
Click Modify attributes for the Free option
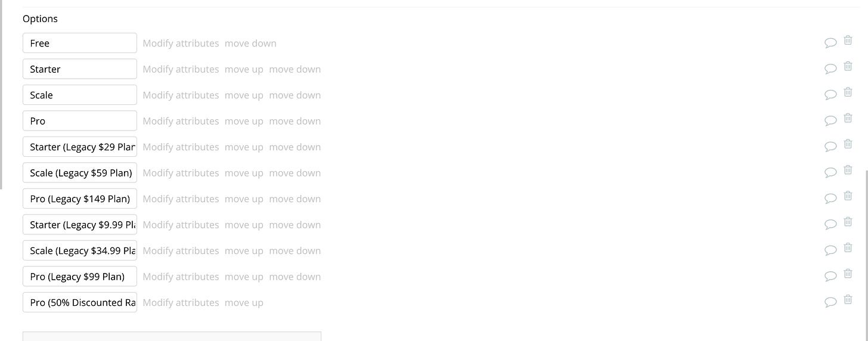point(181,43)
